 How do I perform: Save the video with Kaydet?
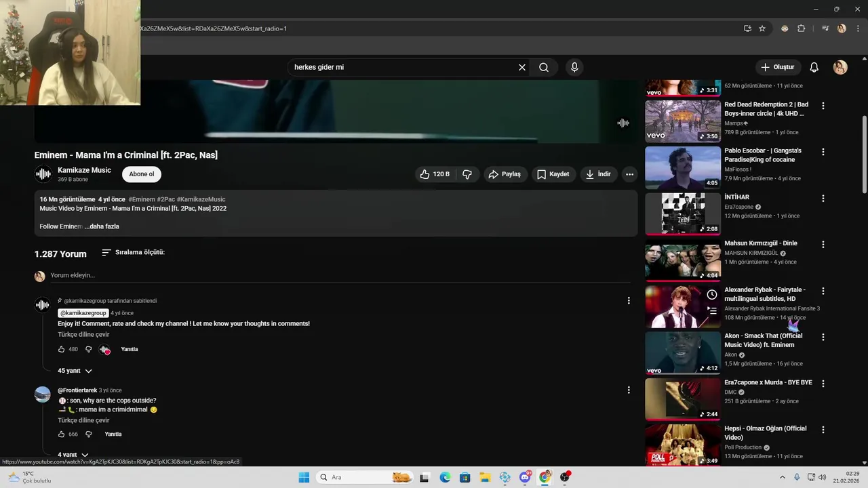coord(553,174)
